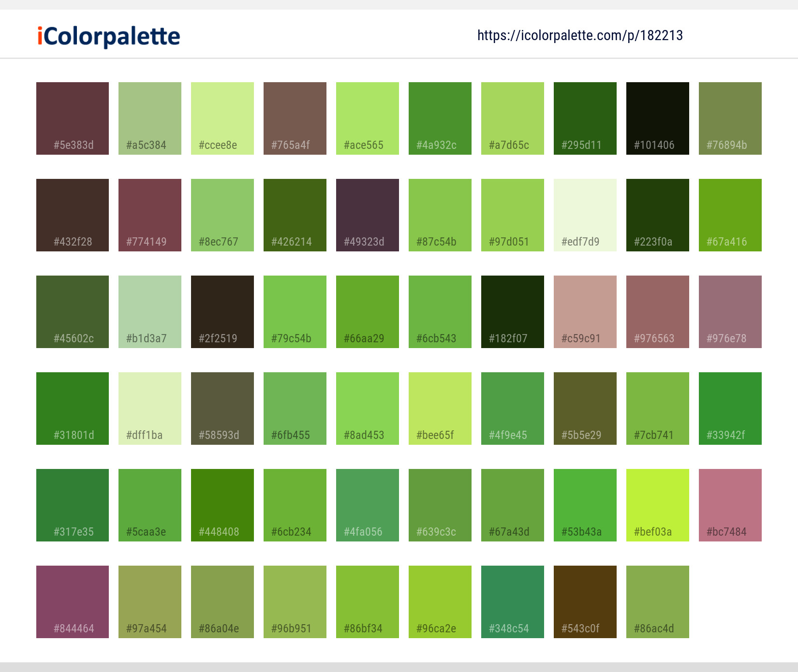Click the #bc7484 rose swatch
798x672 pixels.
730,505
